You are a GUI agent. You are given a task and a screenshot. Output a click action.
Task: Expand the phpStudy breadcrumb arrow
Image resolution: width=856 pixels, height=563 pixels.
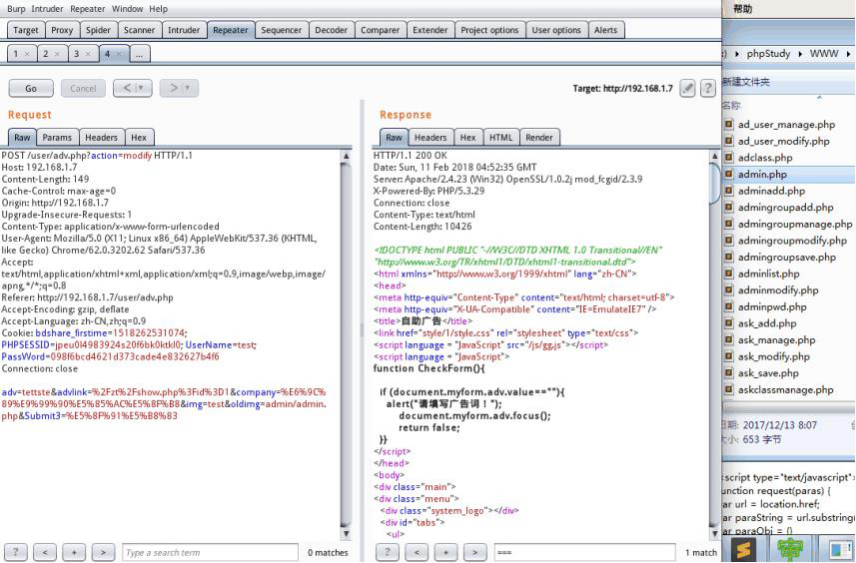pos(800,54)
